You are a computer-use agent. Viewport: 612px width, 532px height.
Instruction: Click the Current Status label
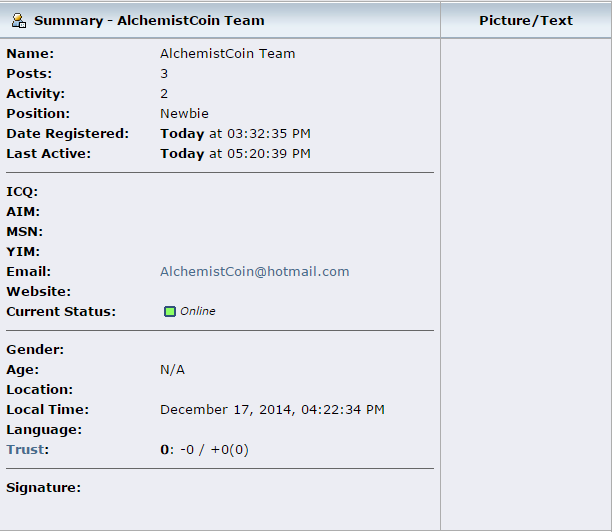tap(61, 311)
